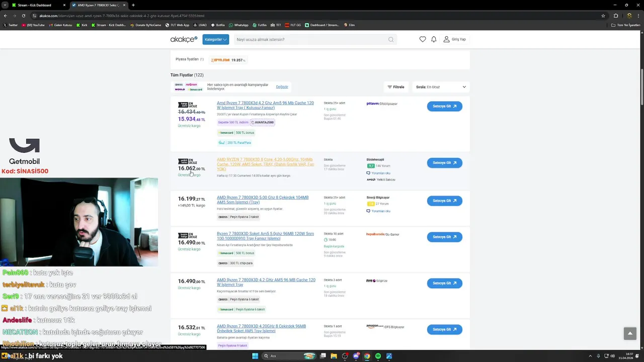This screenshot has width=644, height=362.
Task: Open the pttavm listing title link
Action: click(x=265, y=105)
